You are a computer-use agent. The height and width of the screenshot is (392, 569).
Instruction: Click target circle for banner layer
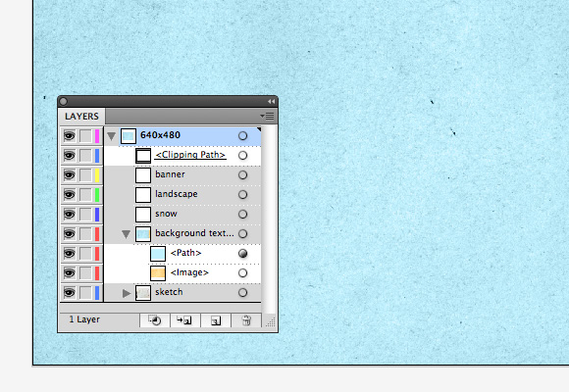pyautogui.click(x=242, y=175)
